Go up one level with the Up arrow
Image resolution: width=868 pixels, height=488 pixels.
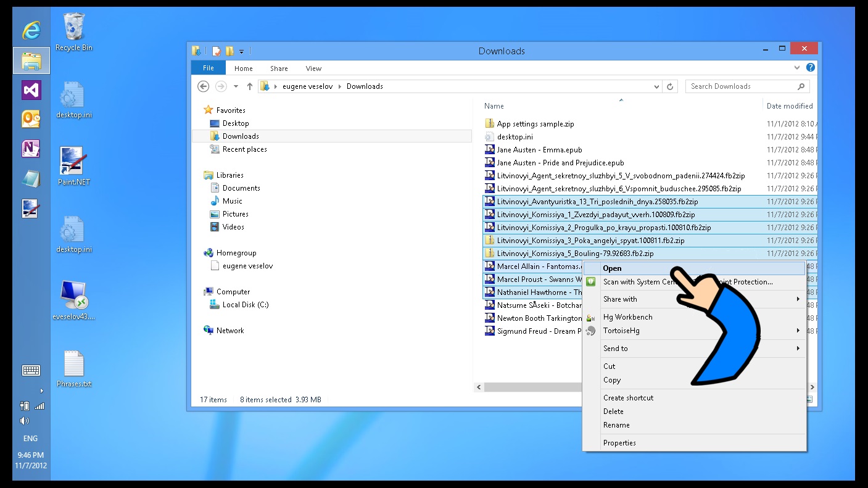point(249,86)
